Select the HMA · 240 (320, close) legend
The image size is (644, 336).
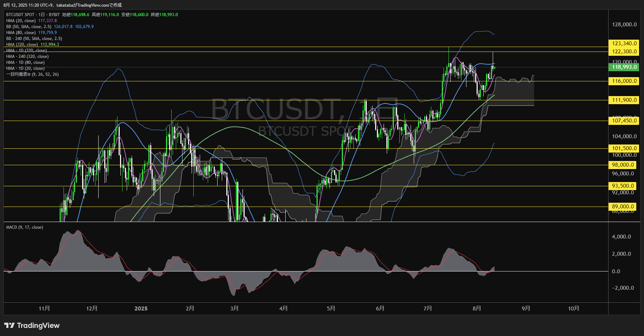(27, 56)
